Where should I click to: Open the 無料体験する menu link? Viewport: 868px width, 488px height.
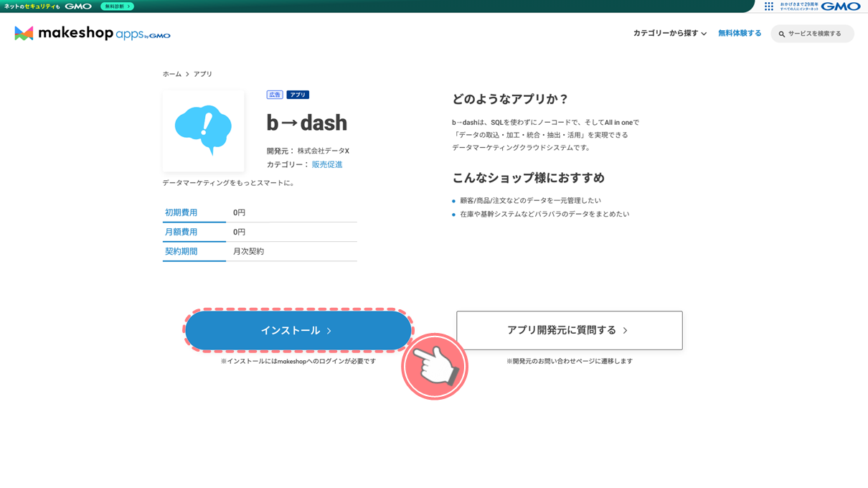tap(740, 33)
